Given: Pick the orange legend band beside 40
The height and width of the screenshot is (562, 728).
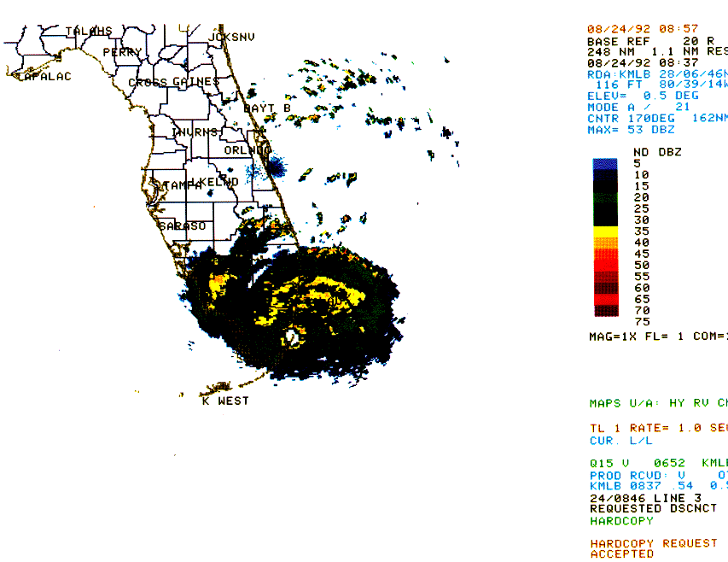Looking at the screenshot, I should (605, 243).
